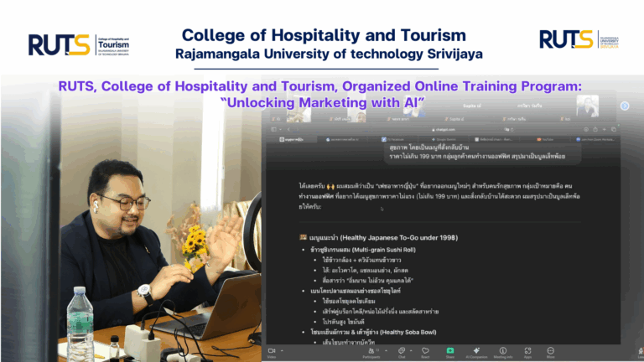This screenshot has width=644, height=362.
Task: Expand the caret next to Participants
Action: (386, 351)
